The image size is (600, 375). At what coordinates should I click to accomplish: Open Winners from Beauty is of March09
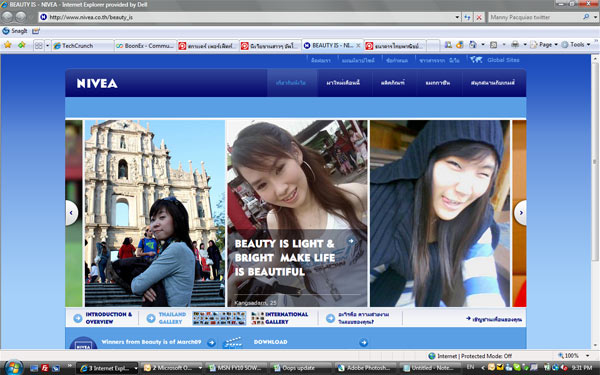[151, 342]
